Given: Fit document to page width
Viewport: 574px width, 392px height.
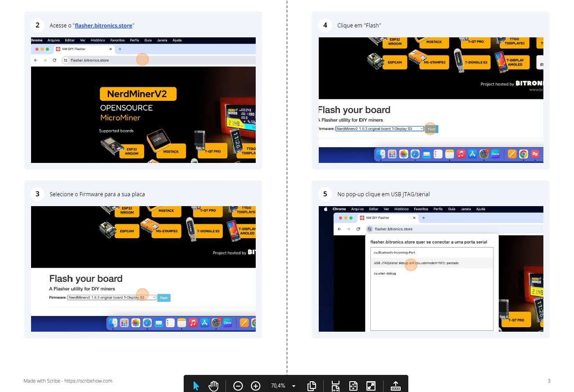Looking at the screenshot, I should (335, 386).
